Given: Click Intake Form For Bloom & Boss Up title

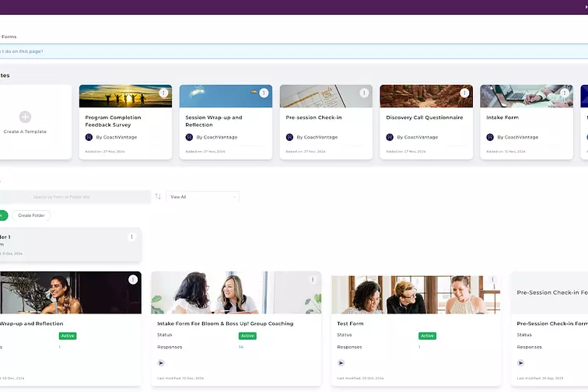Looking at the screenshot, I should coord(226,324).
